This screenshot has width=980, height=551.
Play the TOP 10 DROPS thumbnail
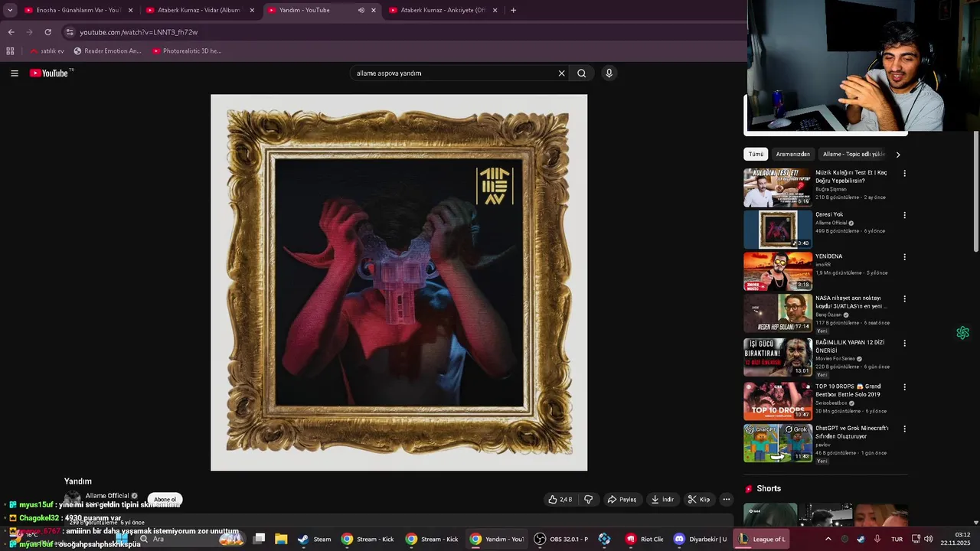[778, 401]
